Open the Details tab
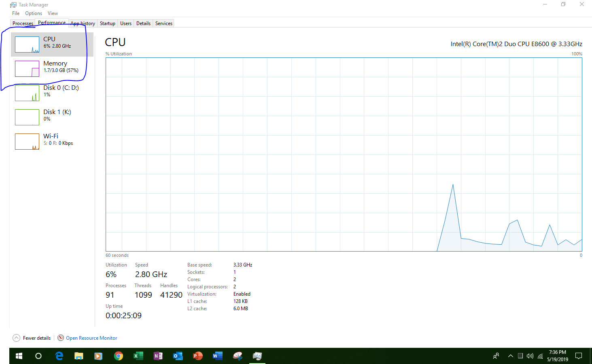This screenshot has height=364, width=592. (143, 23)
